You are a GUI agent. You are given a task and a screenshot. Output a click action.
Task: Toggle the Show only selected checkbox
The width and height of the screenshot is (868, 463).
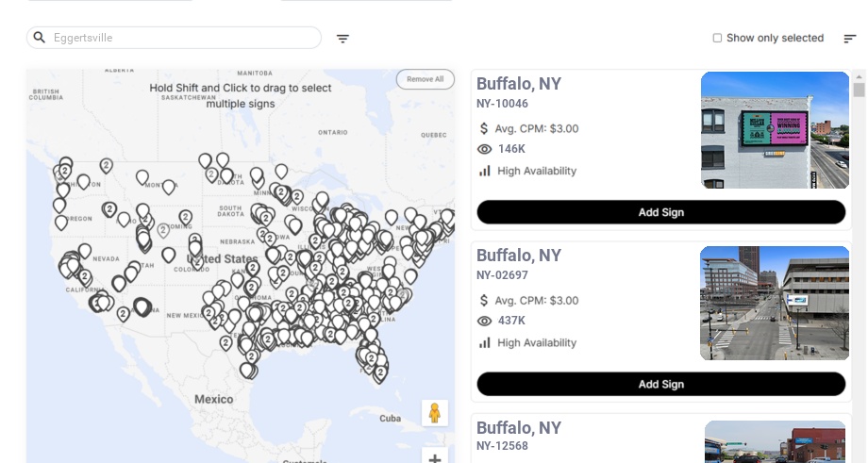click(x=717, y=39)
